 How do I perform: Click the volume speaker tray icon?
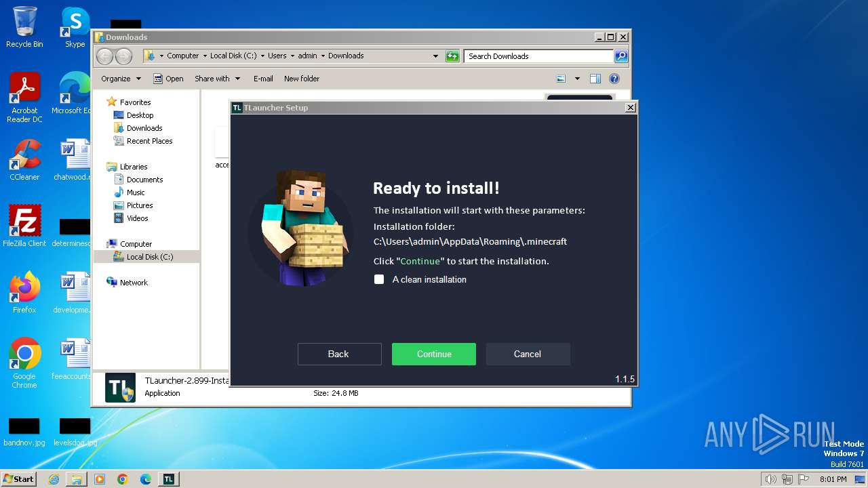pos(770,479)
